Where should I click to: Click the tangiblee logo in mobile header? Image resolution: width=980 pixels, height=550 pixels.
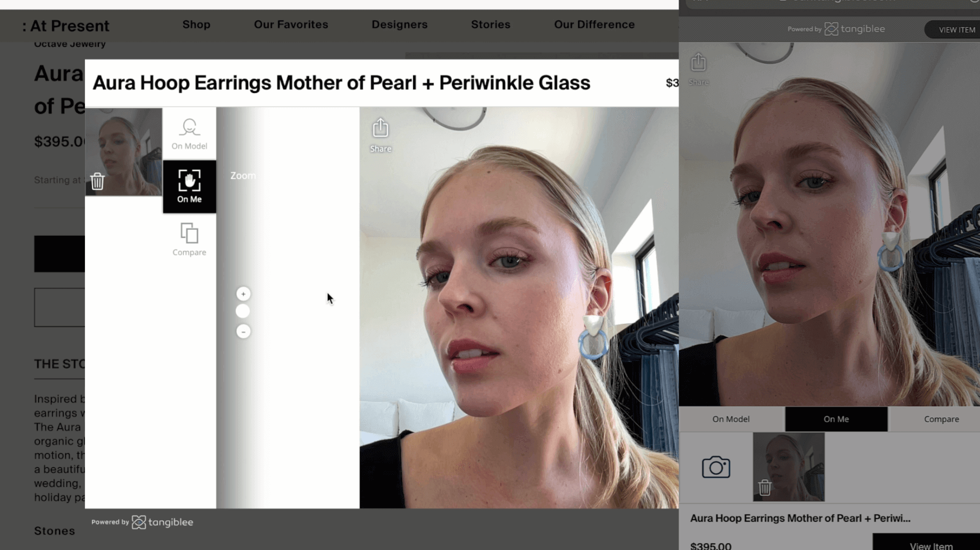[x=854, y=29]
